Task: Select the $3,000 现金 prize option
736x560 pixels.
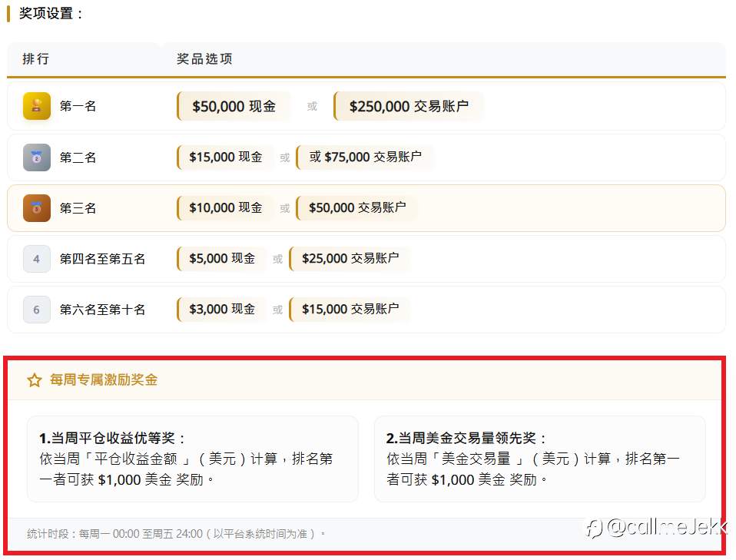Action: coord(221,309)
